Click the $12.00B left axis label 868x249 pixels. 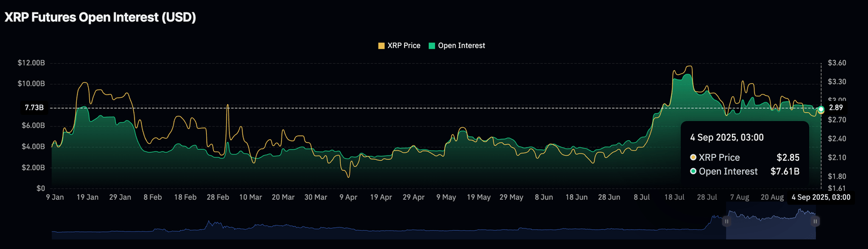31,63
